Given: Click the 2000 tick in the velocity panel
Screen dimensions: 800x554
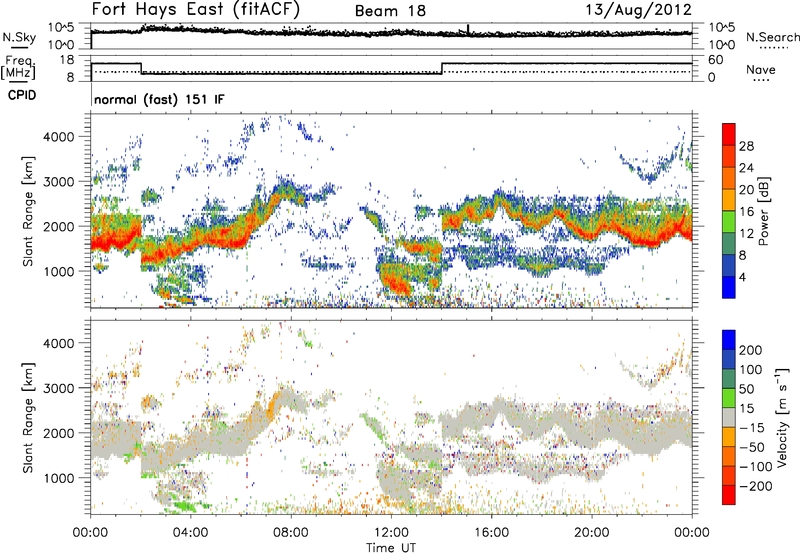Looking at the screenshot, I should (59, 433).
